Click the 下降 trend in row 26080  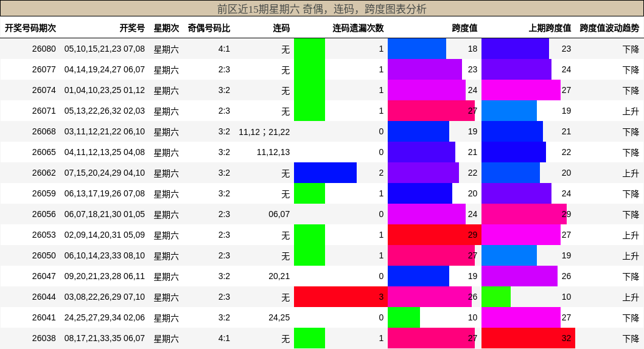coord(631,49)
